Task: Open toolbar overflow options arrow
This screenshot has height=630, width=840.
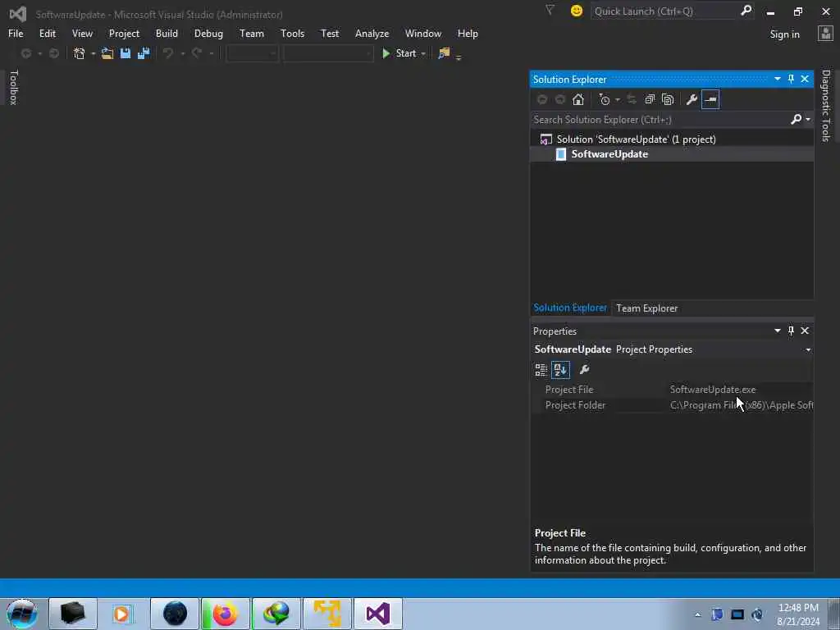Action: (x=459, y=57)
